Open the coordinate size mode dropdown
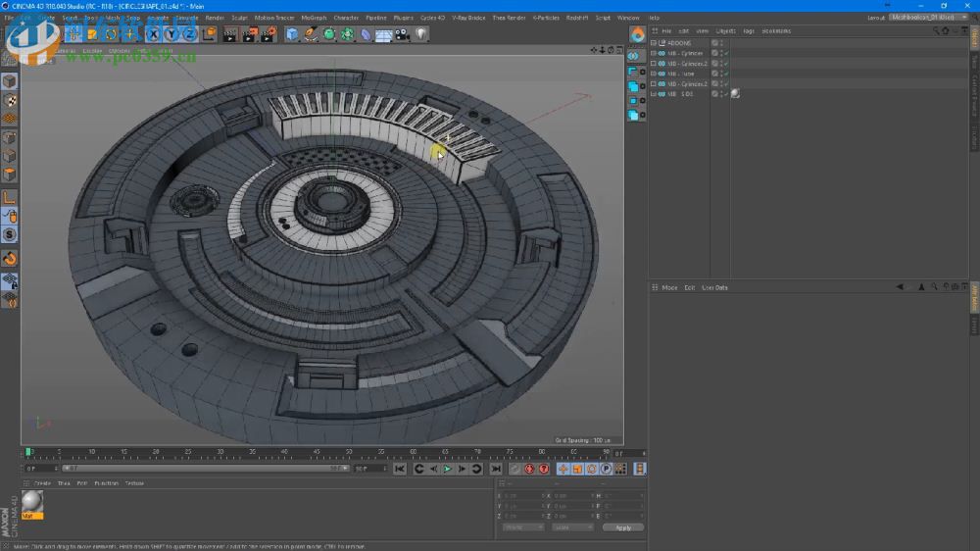The image size is (980, 551). (x=572, y=527)
